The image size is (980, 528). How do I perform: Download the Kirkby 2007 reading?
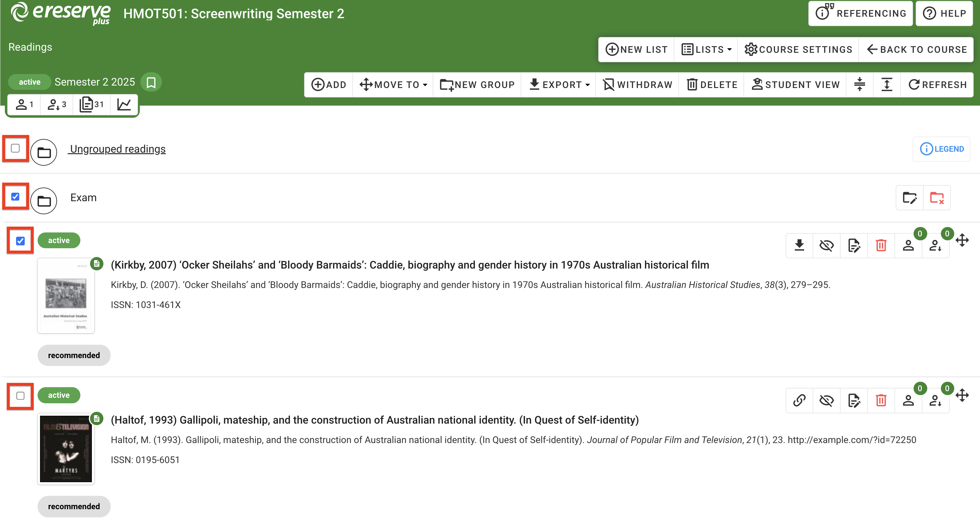point(799,245)
